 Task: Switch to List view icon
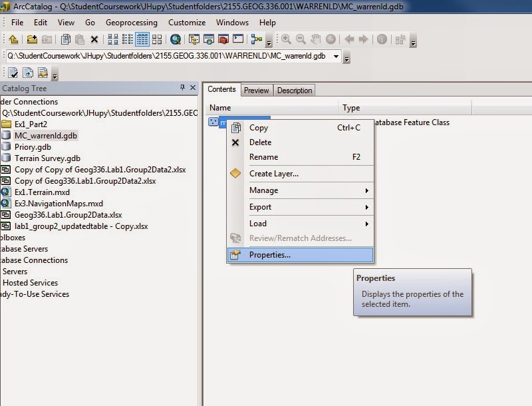128,39
